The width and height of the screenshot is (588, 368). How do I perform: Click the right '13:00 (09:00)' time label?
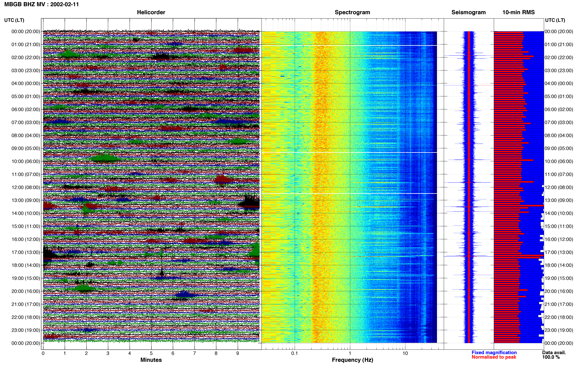559,200
